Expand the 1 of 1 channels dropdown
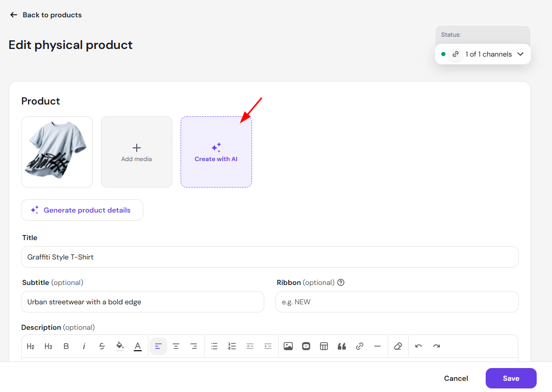The width and height of the screenshot is (552, 392). click(483, 54)
